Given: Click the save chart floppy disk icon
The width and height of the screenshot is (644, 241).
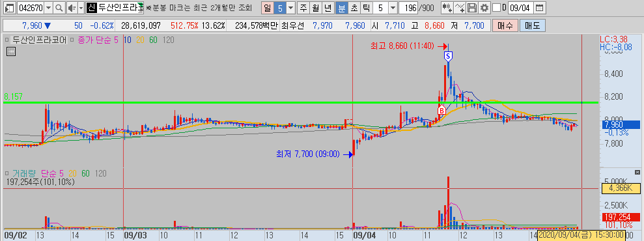Looking at the screenshot, I should 472,7.
